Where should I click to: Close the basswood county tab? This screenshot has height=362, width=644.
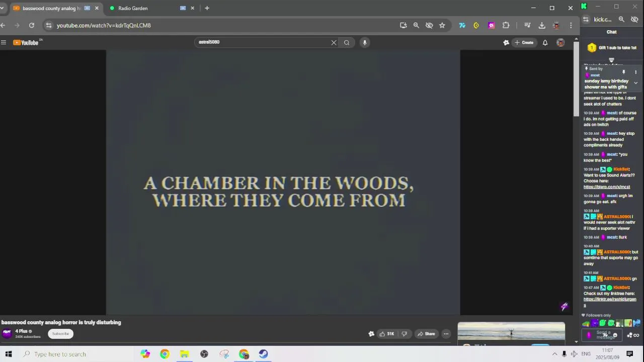97,8
